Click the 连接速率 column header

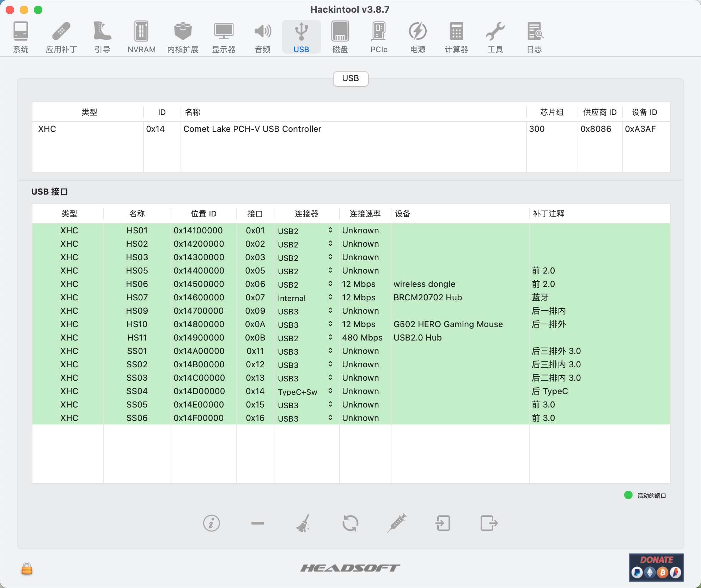365,214
